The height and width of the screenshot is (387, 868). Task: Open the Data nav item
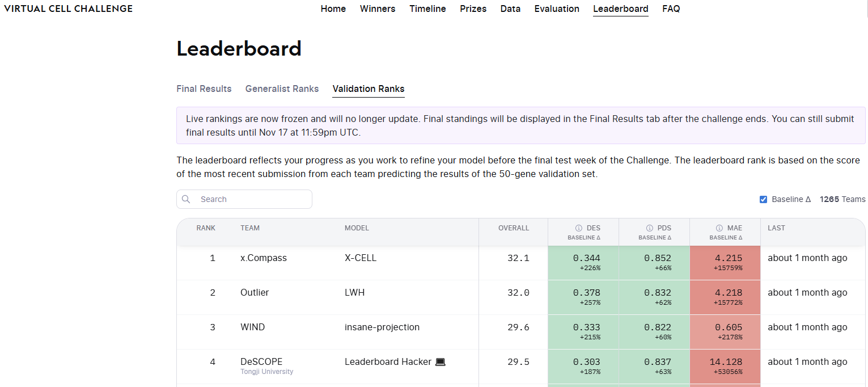[510, 9]
